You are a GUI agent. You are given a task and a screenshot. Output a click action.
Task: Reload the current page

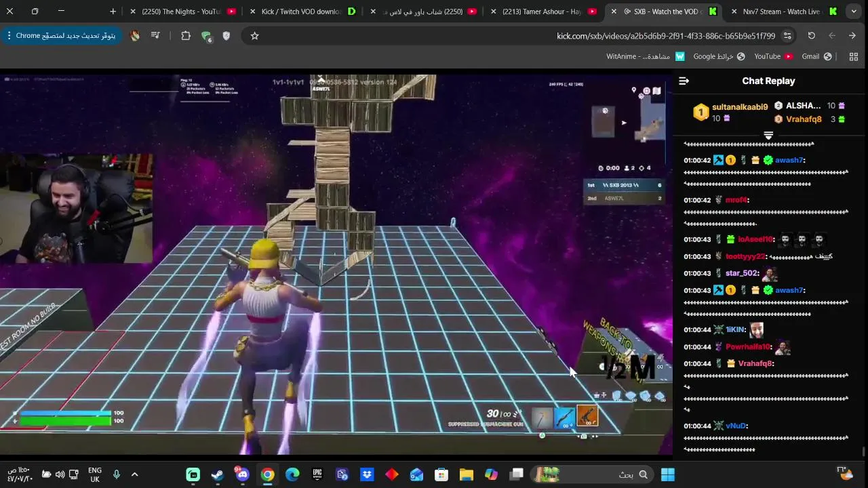(811, 35)
